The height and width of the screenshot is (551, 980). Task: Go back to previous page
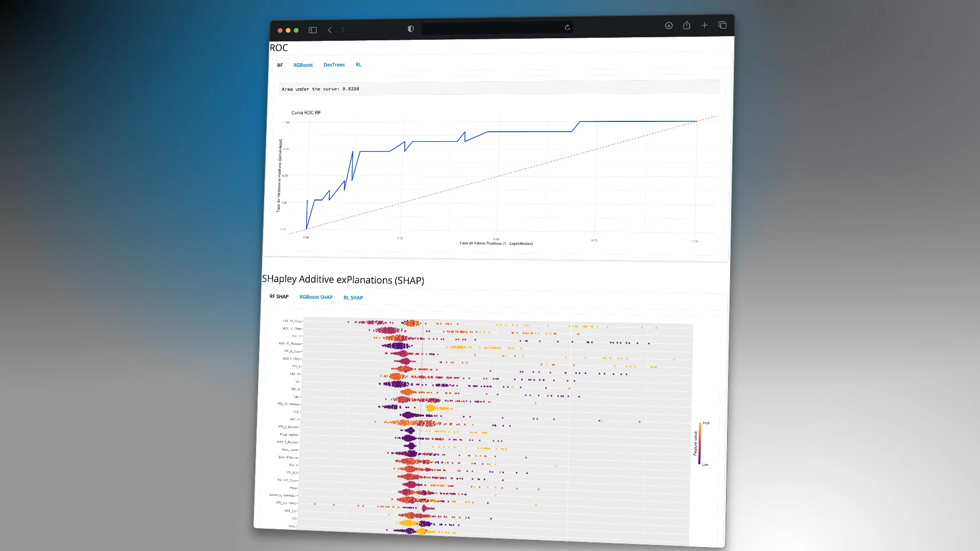330,30
